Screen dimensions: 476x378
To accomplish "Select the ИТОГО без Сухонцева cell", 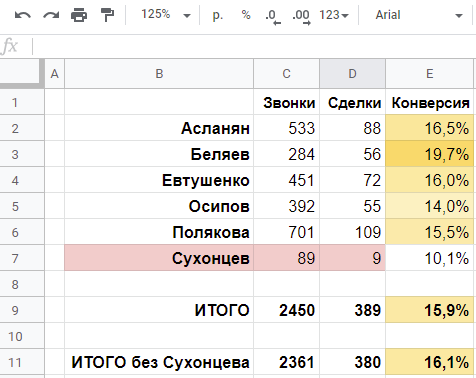I will point(159,362).
